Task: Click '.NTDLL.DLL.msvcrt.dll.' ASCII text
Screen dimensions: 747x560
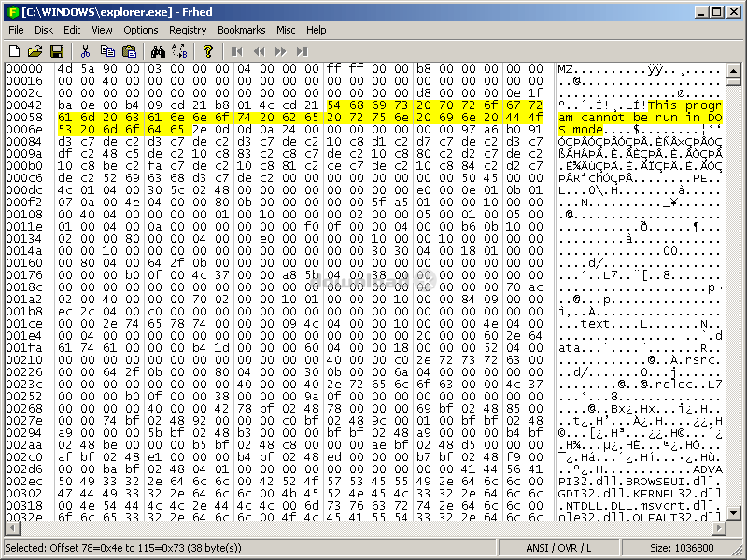Action: click(x=641, y=506)
